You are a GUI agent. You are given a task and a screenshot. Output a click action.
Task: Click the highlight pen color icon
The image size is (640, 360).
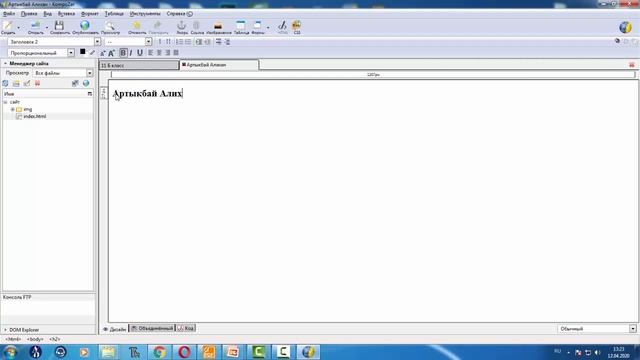pos(92,53)
